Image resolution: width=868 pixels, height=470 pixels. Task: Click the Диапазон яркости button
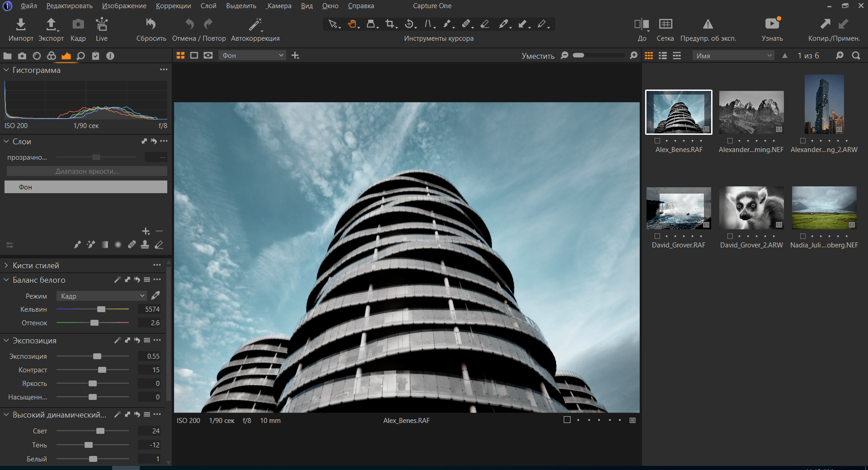tap(86, 171)
